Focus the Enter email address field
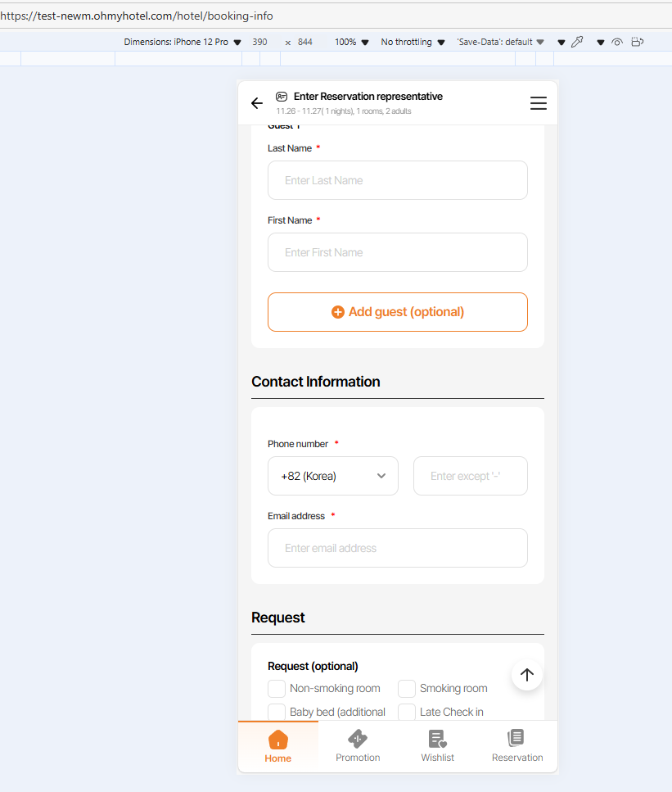Viewport: 672px width, 792px height. tap(398, 548)
